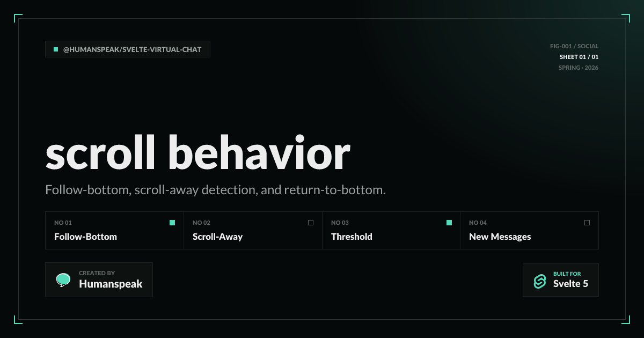Select the New Messages card
This screenshot has height=338, width=644.
click(530, 231)
